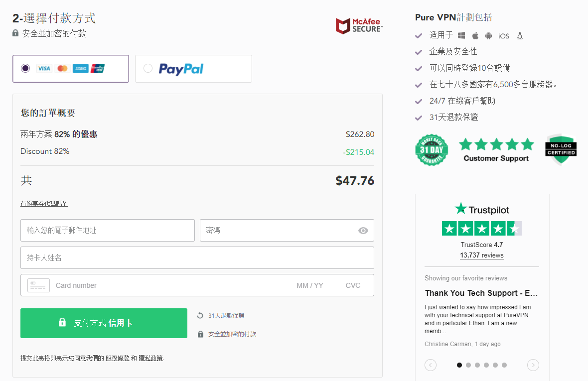Click the email address input field
The image size is (588, 381).
coord(108,231)
